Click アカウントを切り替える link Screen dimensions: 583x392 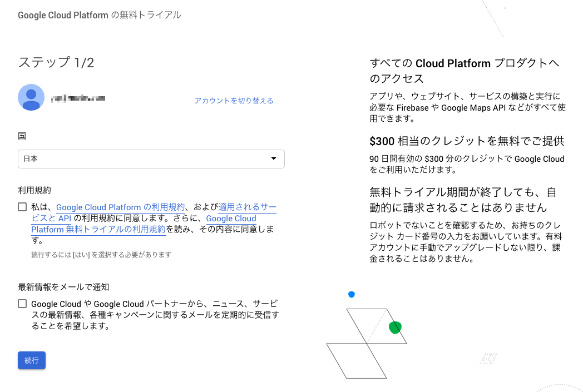[x=234, y=101]
